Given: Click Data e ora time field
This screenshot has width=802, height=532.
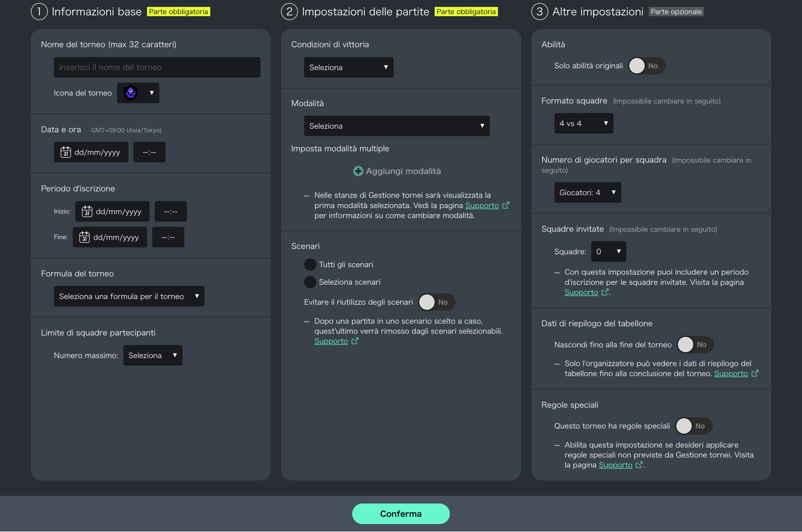Looking at the screenshot, I should click(149, 152).
